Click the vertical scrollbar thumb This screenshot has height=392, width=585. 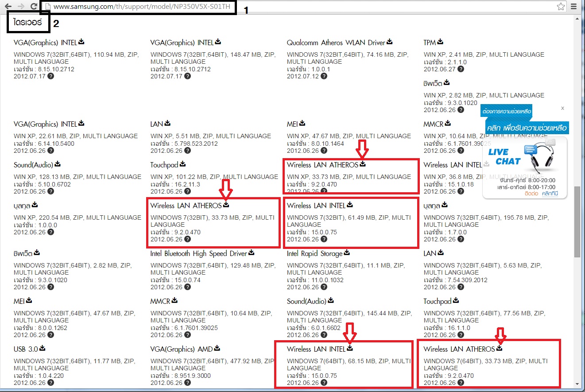pos(577,221)
